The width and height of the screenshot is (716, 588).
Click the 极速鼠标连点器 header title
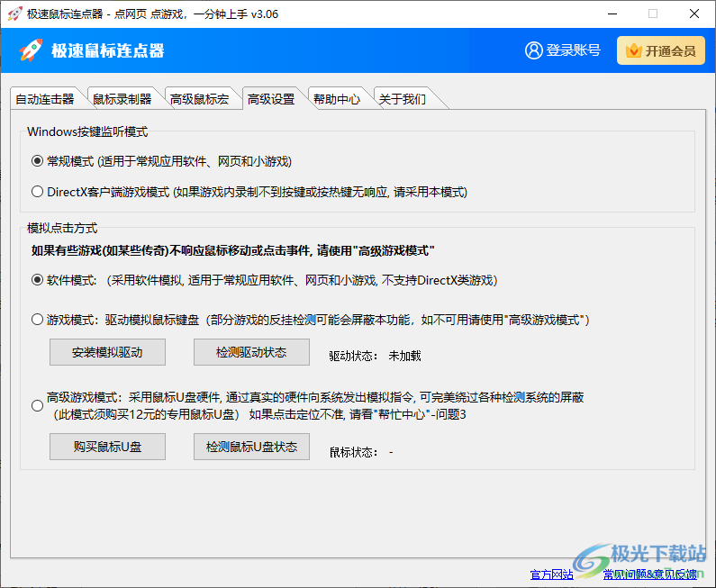tap(108, 50)
